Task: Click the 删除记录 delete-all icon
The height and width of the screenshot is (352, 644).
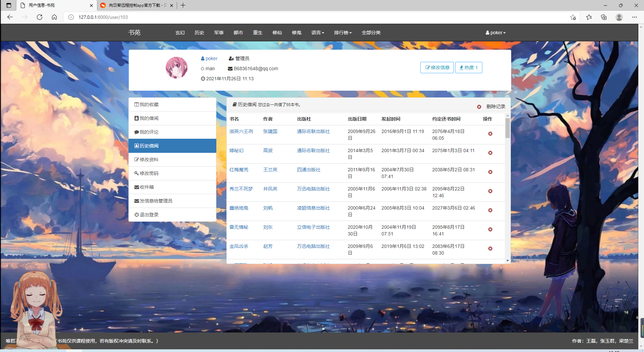Action: point(479,107)
